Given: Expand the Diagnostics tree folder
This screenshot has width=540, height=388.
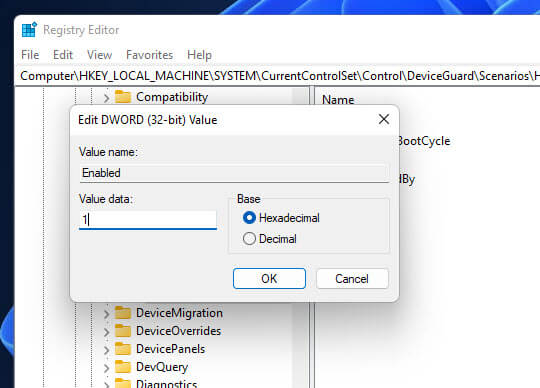Looking at the screenshot, I should pyautogui.click(x=106, y=385).
